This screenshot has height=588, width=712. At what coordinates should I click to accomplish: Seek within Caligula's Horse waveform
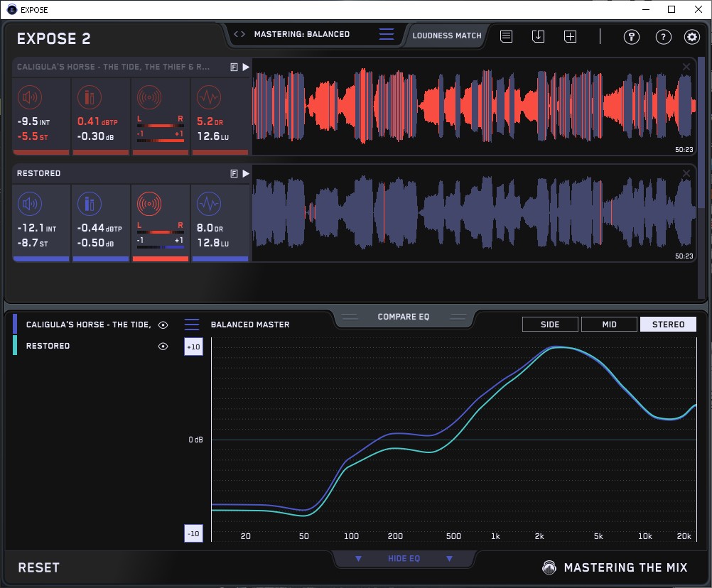point(474,107)
